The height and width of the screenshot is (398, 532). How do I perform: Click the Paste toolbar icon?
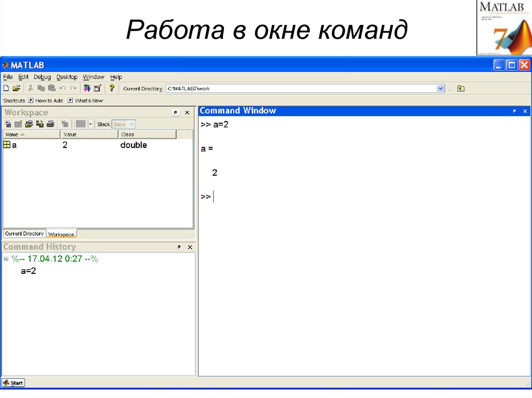coord(51,89)
